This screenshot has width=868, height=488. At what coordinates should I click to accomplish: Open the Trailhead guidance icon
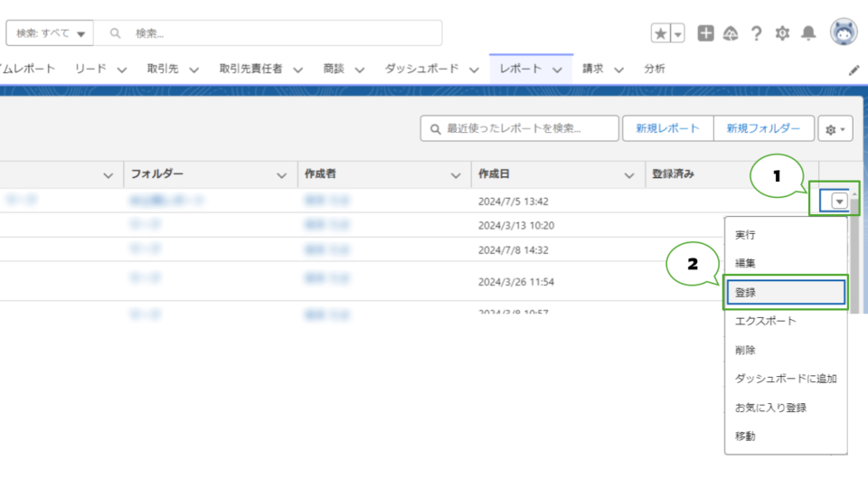point(731,33)
